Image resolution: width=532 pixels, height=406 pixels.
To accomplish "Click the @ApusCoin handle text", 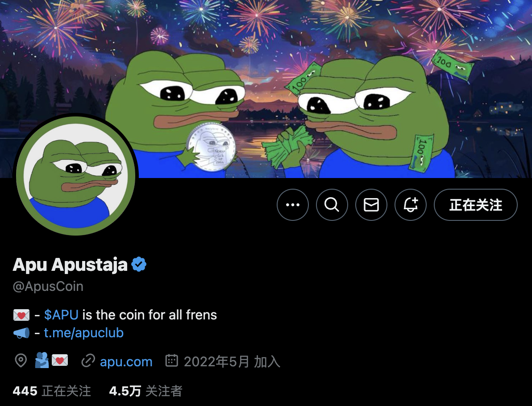I will [48, 286].
